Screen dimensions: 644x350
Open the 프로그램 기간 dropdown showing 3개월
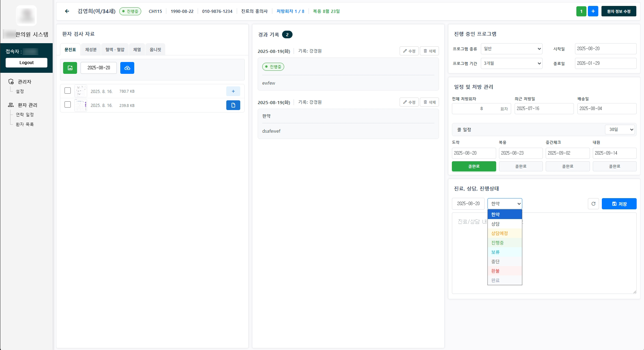pyautogui.click(x=511, y=63)
